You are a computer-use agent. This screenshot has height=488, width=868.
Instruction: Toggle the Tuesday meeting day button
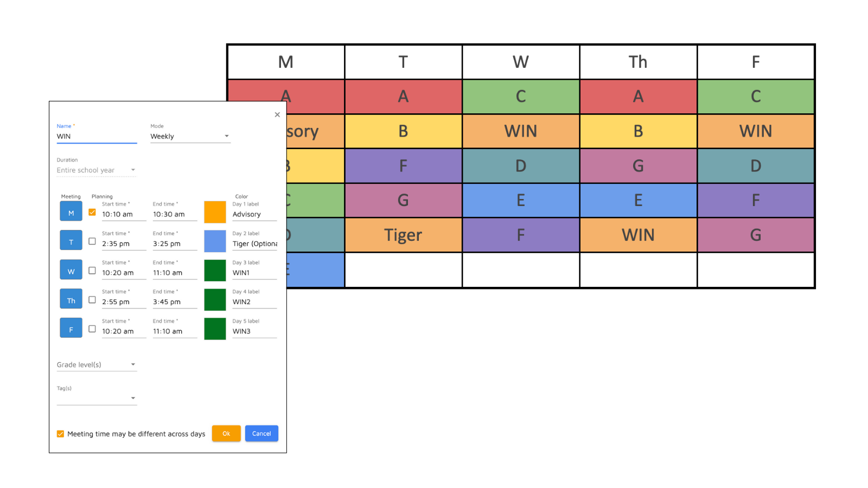(x=71, y=241)
